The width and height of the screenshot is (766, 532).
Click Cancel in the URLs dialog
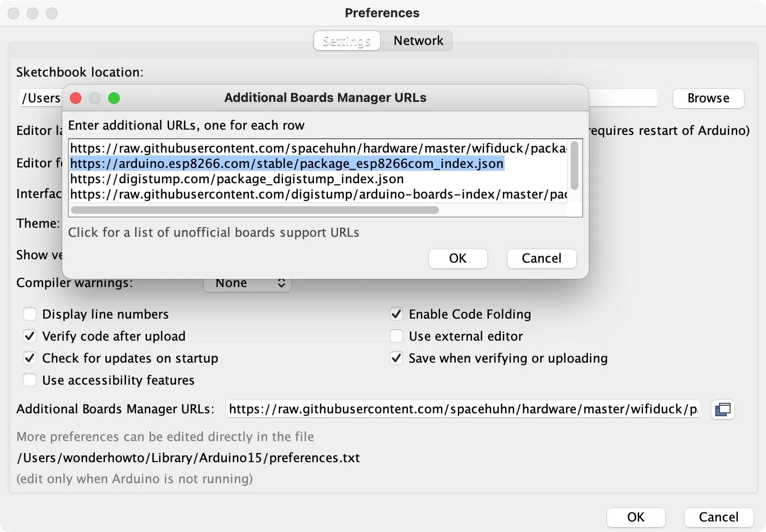coord(541,258)
